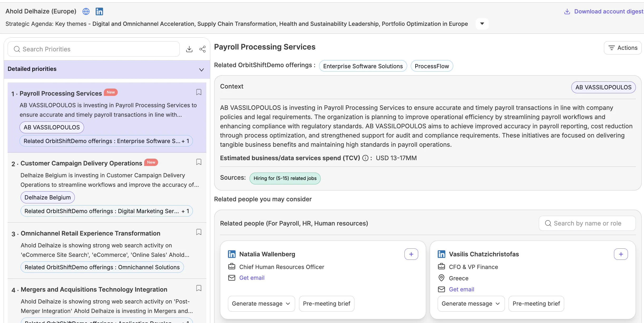Open Generate message dropdown for Natalia Wallenberg

pyautogui.click(x=261, y=304)
